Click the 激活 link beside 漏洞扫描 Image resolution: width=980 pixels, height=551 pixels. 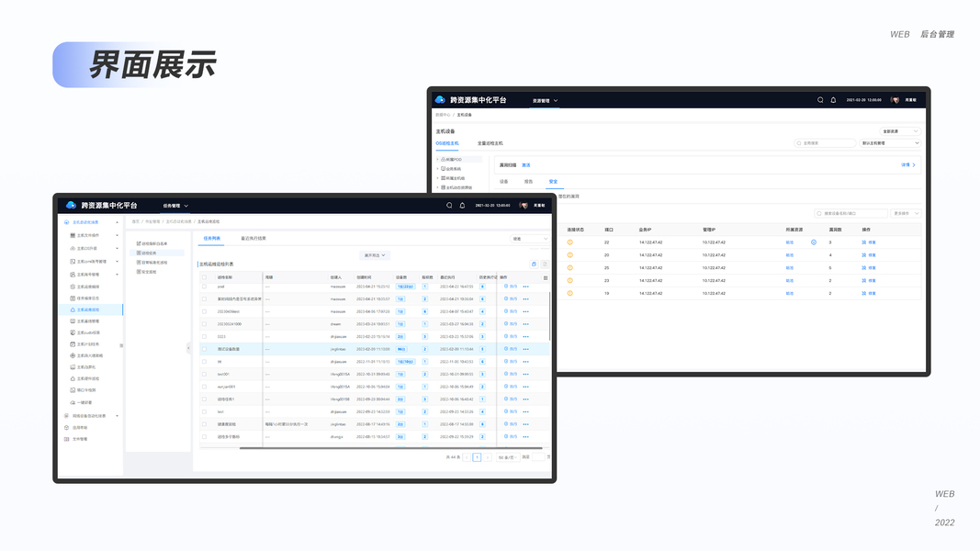coord(525,165)
